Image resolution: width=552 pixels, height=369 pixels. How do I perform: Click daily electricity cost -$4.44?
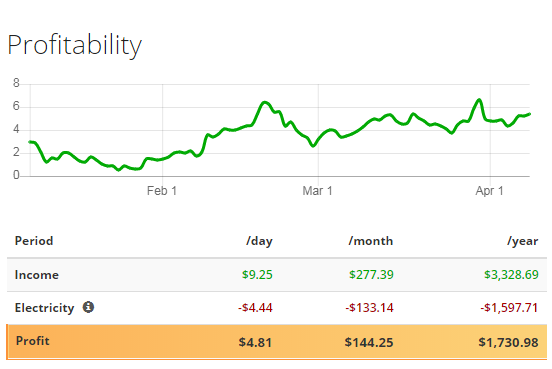[255, 308]
